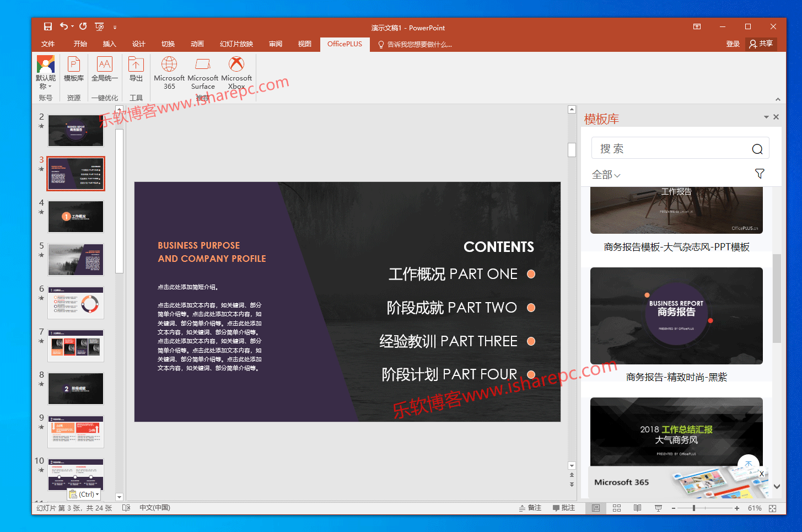Select slide 9 thumbnail
This screenshot has height=532, width=802.
(x=76, y=432)
